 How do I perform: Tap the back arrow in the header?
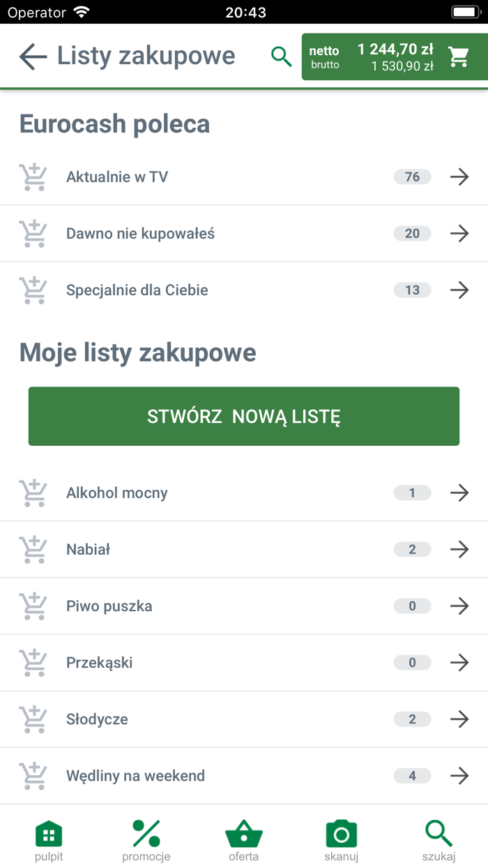pyautogui.click(x=32, y=56)
